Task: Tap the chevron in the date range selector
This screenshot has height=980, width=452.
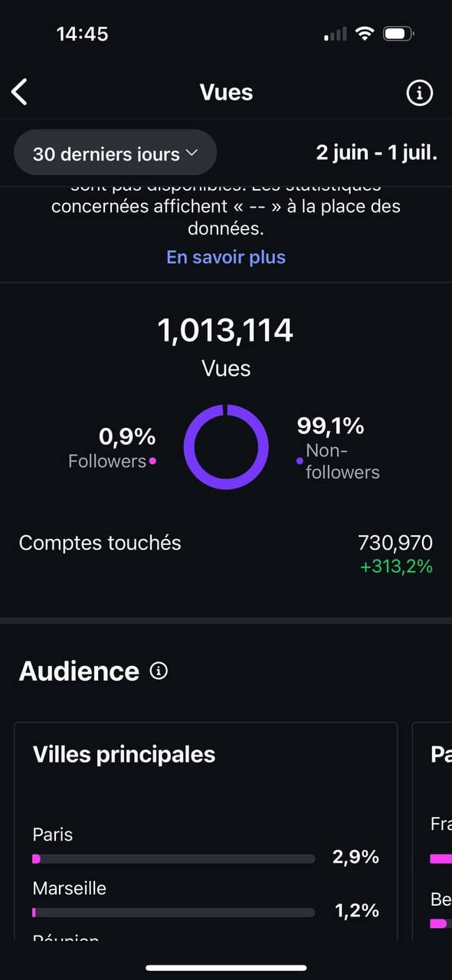Action: (x=192, y=153)
